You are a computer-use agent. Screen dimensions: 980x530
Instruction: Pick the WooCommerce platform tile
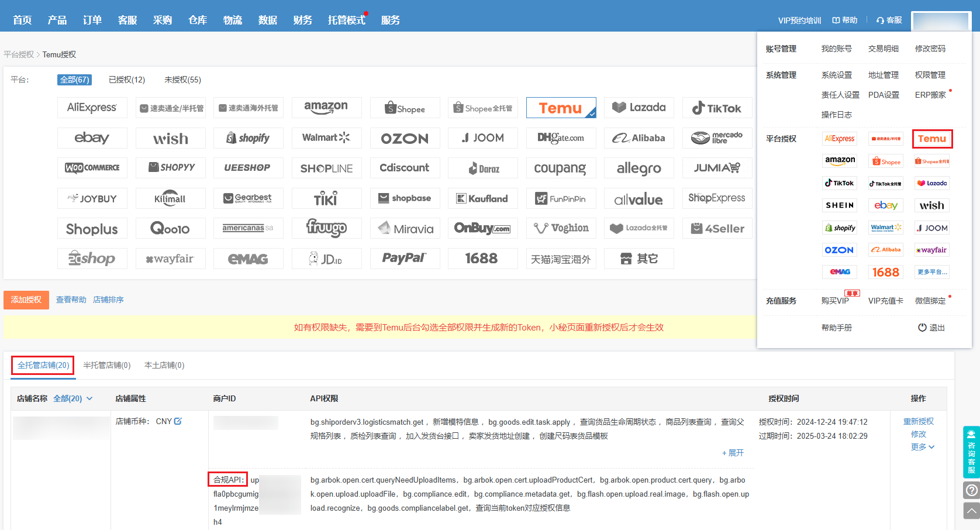pos(92,168)
